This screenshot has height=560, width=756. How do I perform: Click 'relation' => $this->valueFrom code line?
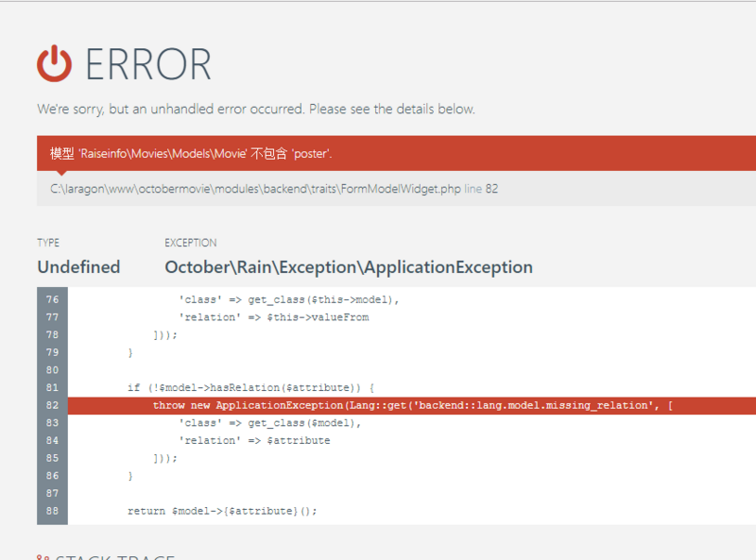[x=273, y=317]
